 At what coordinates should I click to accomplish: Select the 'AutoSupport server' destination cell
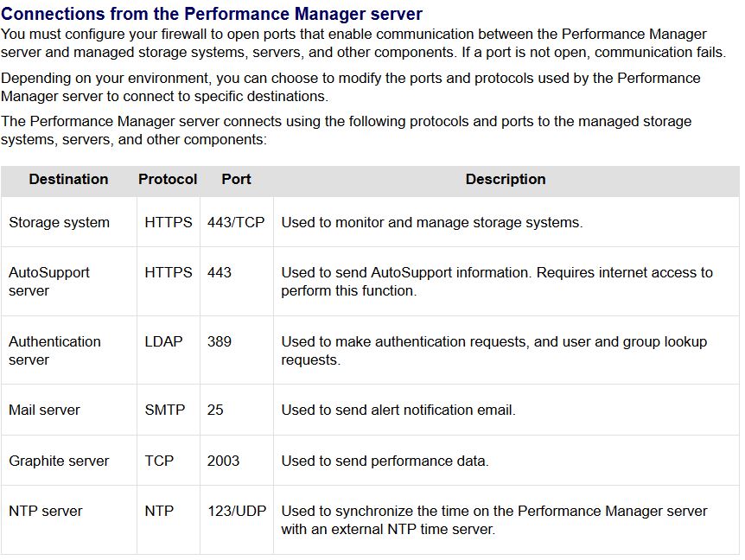[49, 282]
